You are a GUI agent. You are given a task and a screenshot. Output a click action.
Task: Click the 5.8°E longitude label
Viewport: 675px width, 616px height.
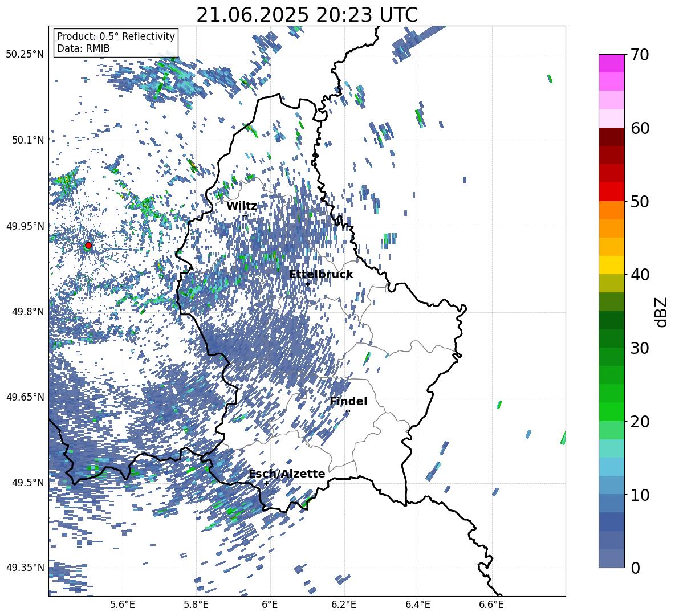[x=196, y=605]
